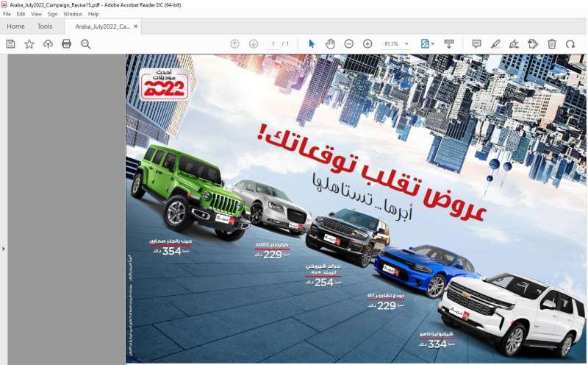Select the highlight pen tool
588x365 pixels.
click(495, 44)
